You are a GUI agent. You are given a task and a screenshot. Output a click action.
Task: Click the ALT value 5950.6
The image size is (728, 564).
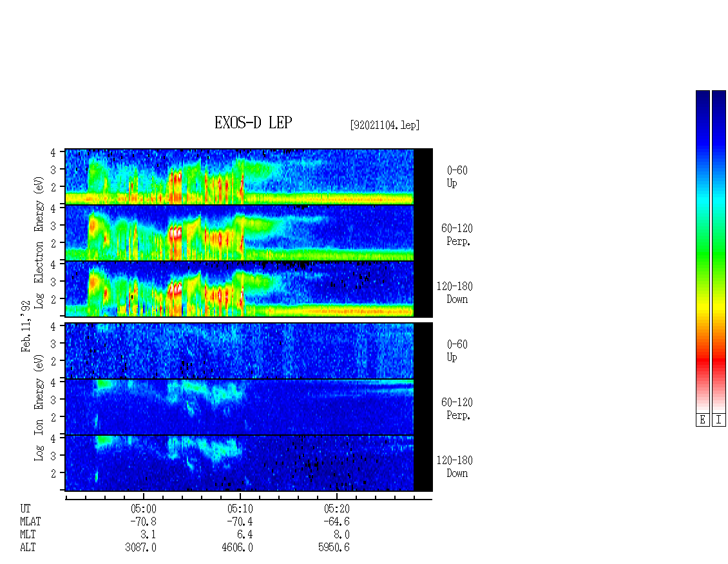[x=334, y=548]
